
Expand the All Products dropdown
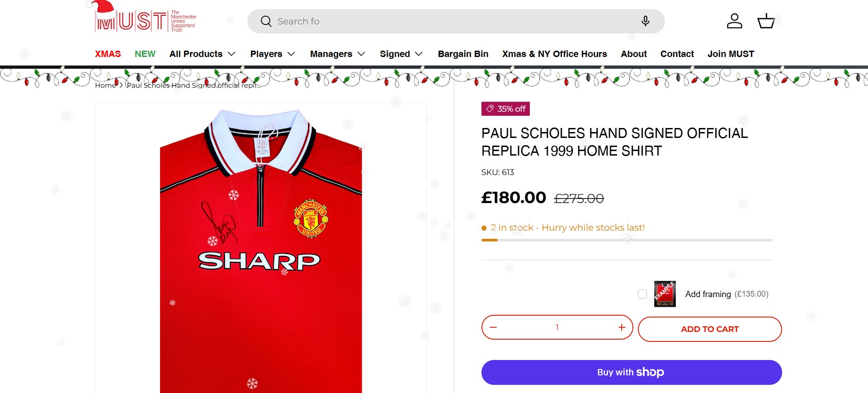point(202,54)
